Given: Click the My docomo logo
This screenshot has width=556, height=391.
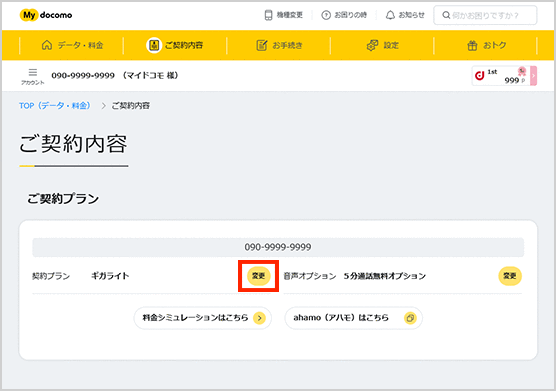Looking at the screenshot, I should (x=46, y=15).
